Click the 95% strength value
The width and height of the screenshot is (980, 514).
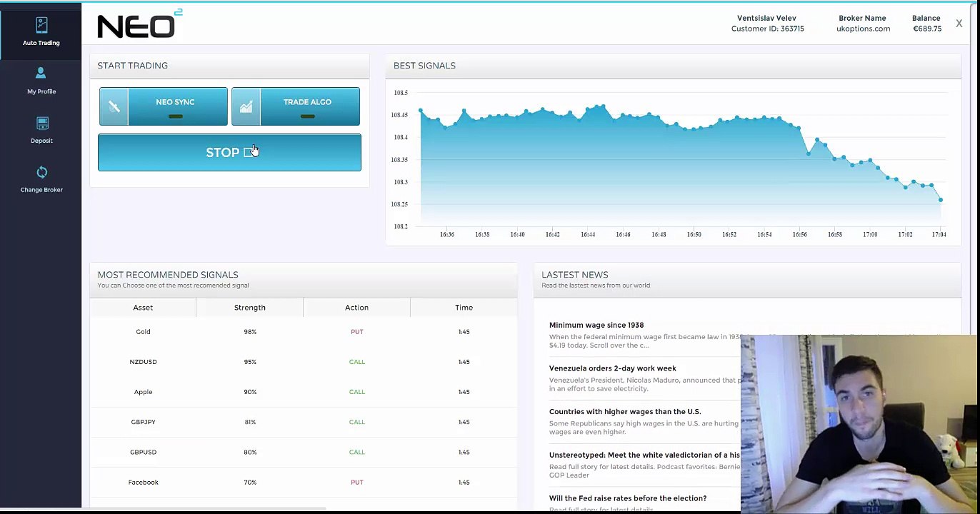click(250, 362)
